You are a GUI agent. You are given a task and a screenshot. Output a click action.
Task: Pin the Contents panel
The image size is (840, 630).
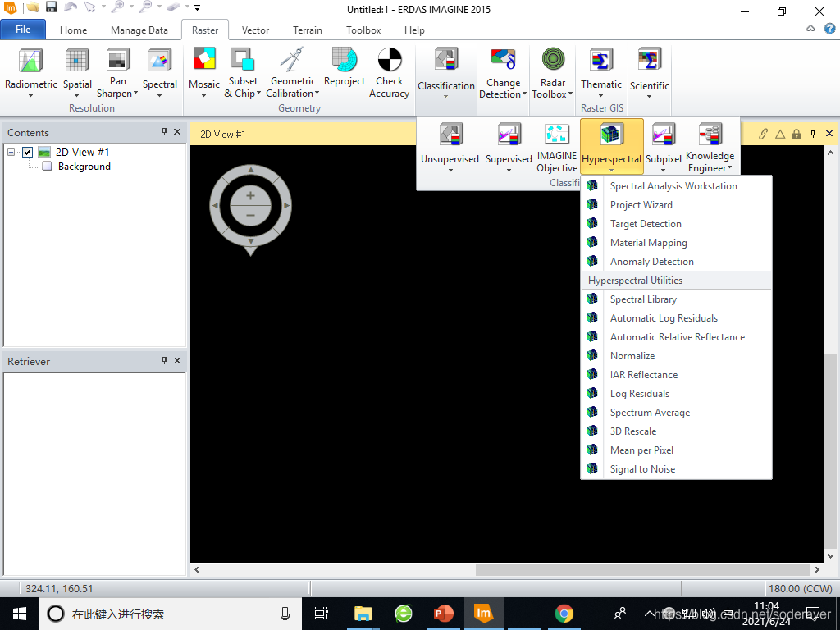tap(164, 132)
